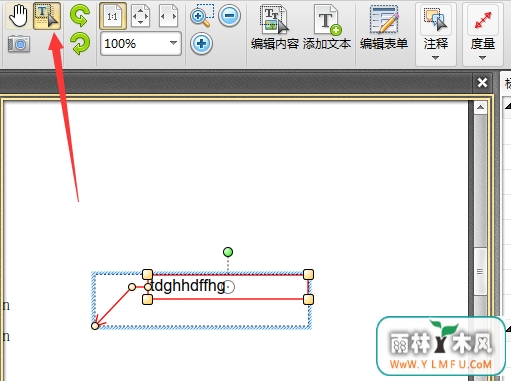Open the 100% zoom level dropdown

pos(141,44)
